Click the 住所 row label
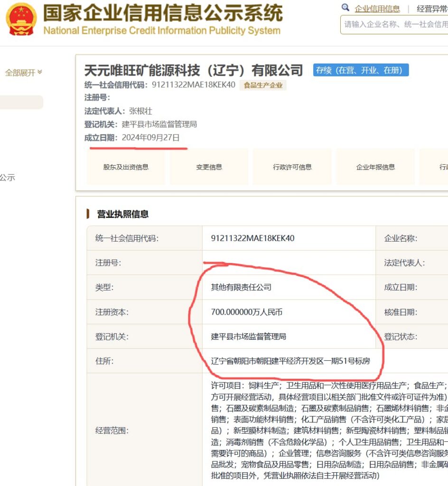The image size is (448, 486). click(x=104, y=361)
